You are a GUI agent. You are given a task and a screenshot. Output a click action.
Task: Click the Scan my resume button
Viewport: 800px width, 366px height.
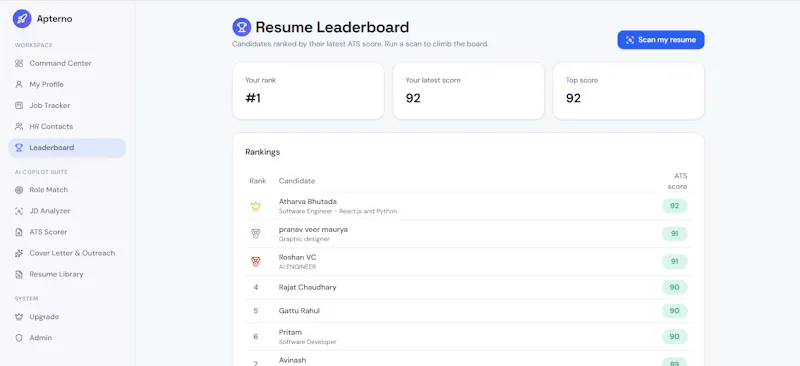tap(661, 40)
